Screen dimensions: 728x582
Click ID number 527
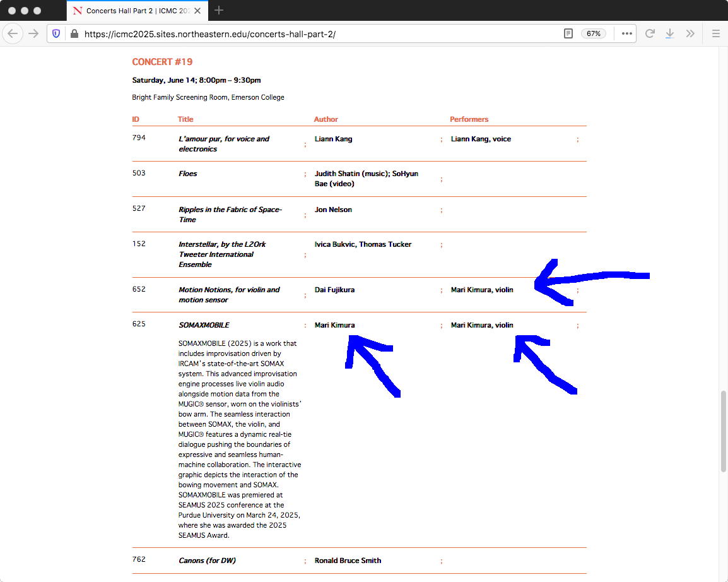(x=139, y=208)
